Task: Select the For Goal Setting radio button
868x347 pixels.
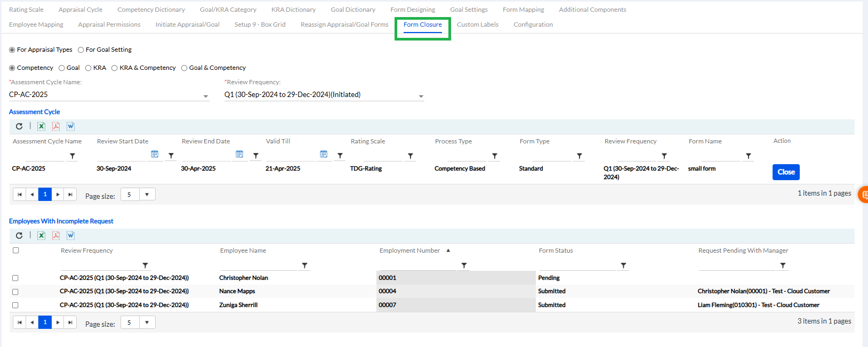Action: (81, 50)
